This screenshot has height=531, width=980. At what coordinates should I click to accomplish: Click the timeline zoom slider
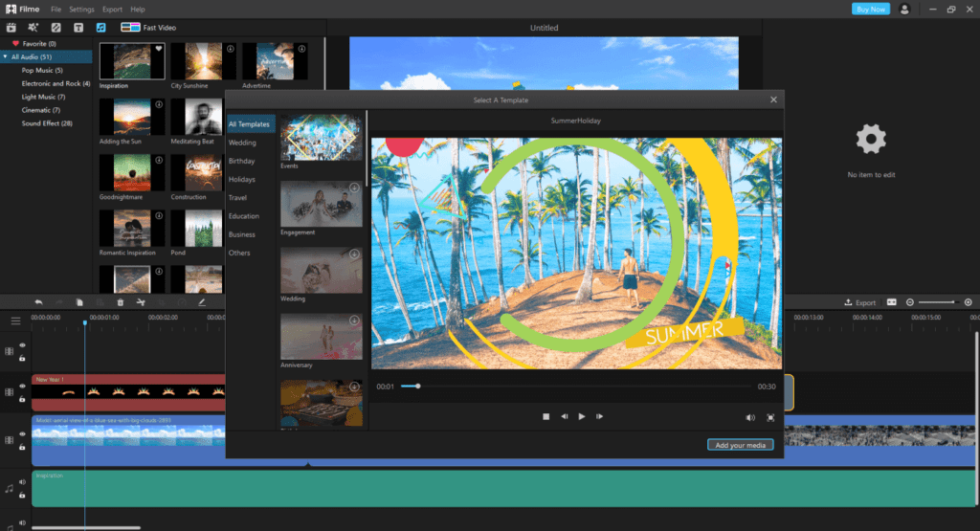pyautogui.click(x=938, y=302)
